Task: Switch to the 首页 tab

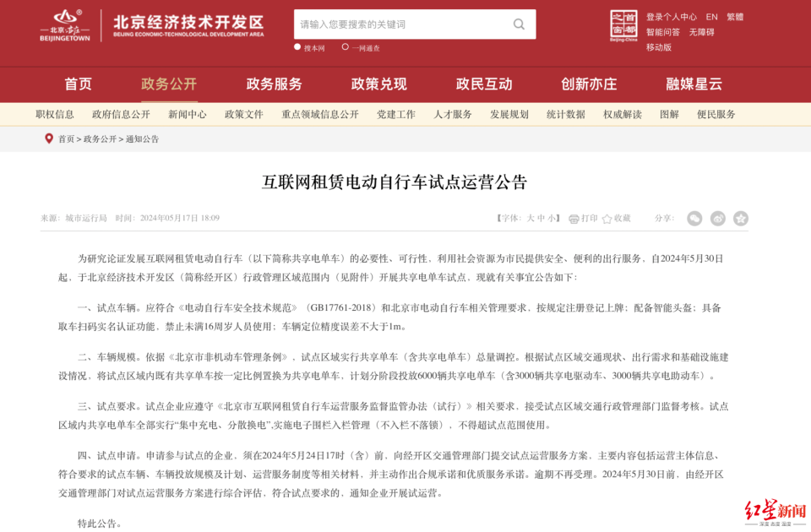Action: click(78, 84)
